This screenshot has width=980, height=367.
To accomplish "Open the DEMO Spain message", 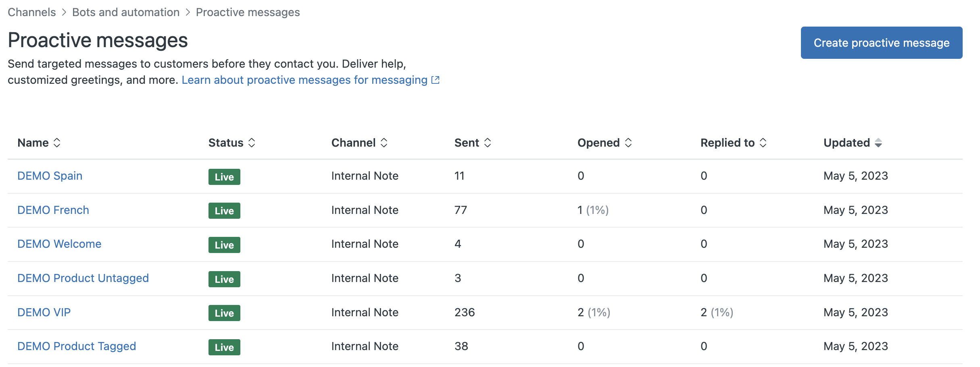I will click(50, 176).
